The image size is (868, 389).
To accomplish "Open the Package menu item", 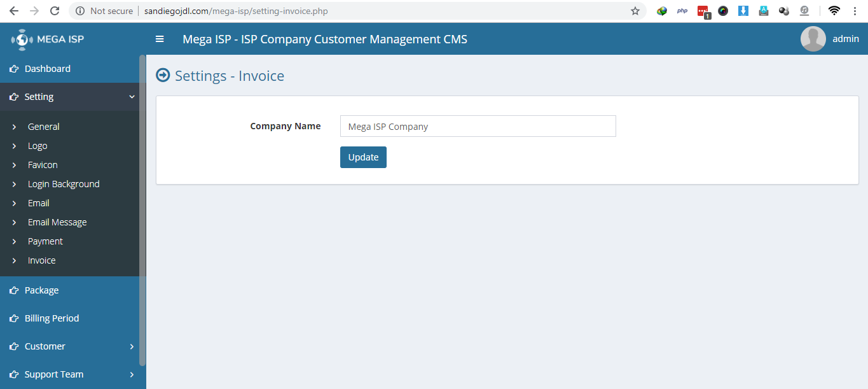I will 41,290.
